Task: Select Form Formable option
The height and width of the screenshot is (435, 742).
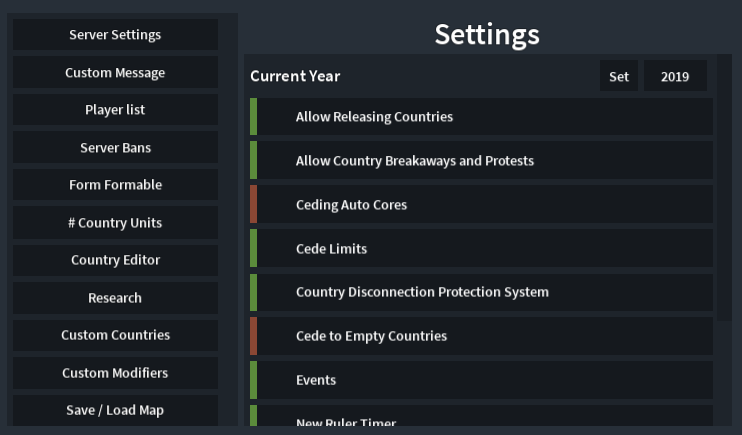Action: 115,185
